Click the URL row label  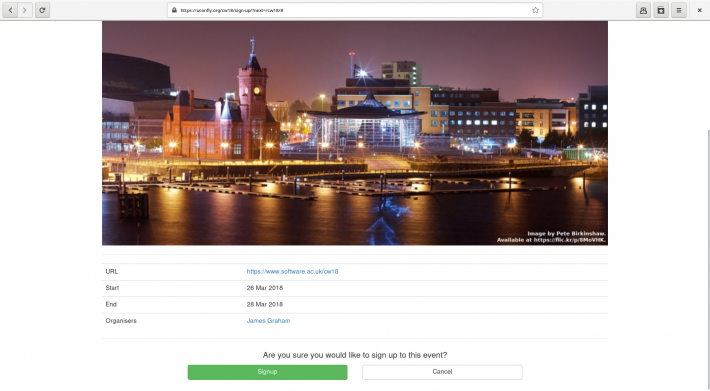click(111, 272)
